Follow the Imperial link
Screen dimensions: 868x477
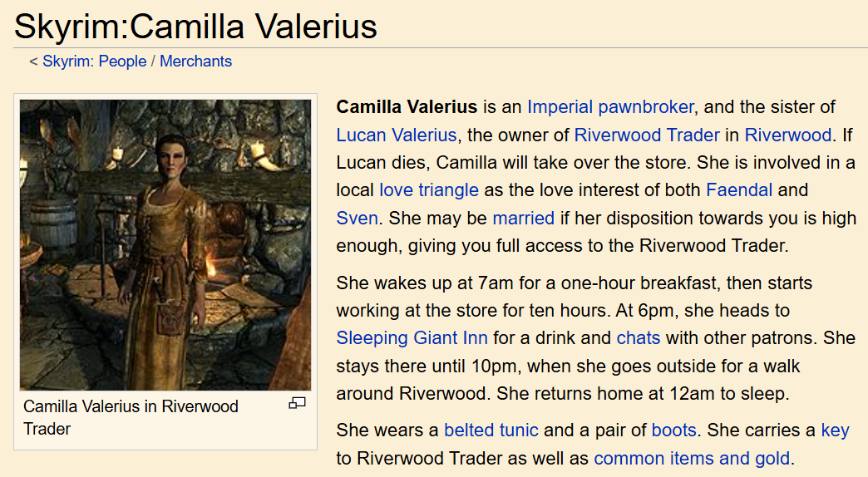[x=560, y=107]
